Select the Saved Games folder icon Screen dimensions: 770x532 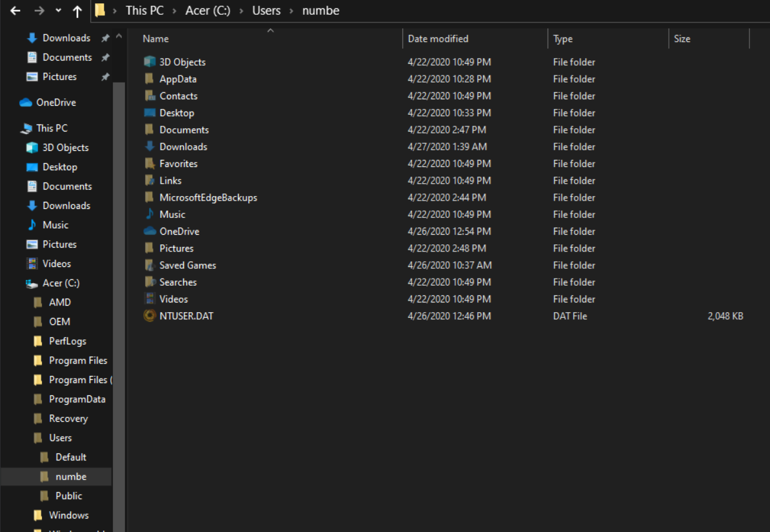(150, 265)
